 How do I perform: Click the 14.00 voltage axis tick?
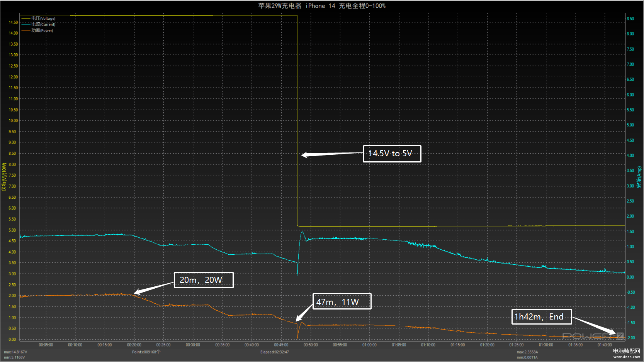14,33
